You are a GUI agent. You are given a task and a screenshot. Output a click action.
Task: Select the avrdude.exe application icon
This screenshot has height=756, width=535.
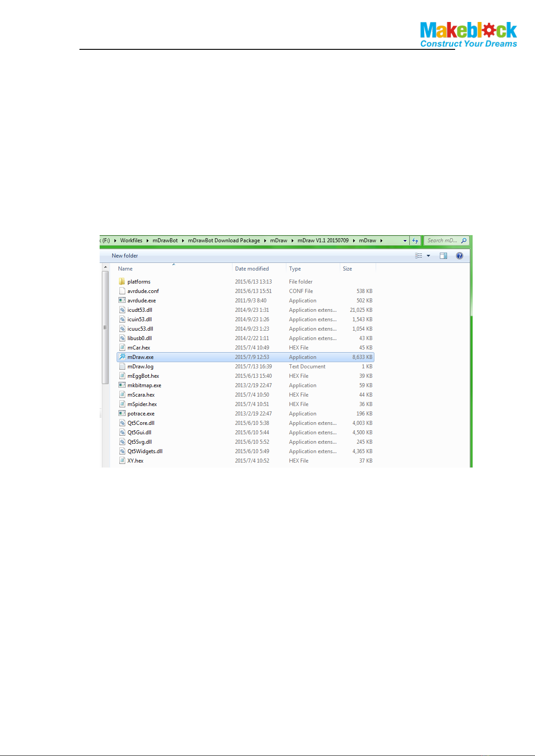coord(122,300)
